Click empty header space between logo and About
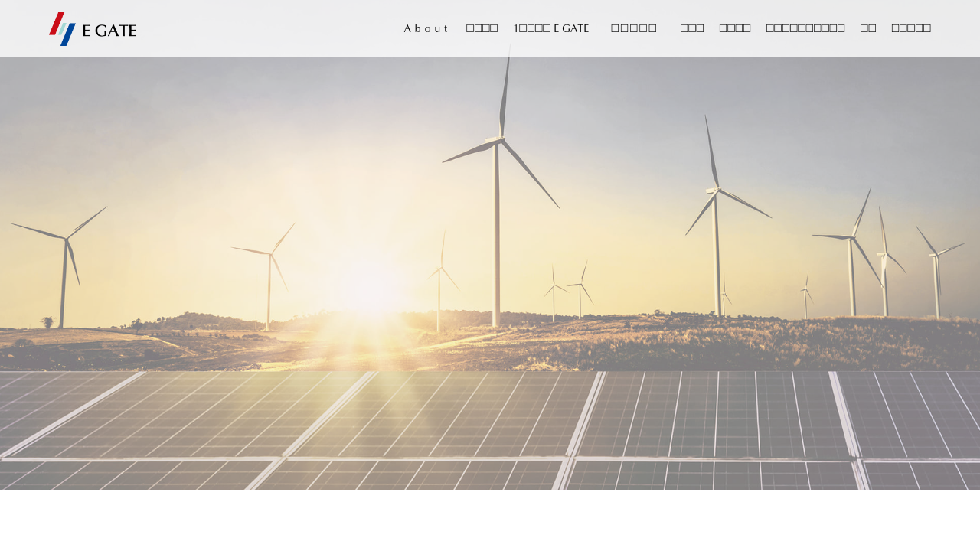 (x=268, y=28)
